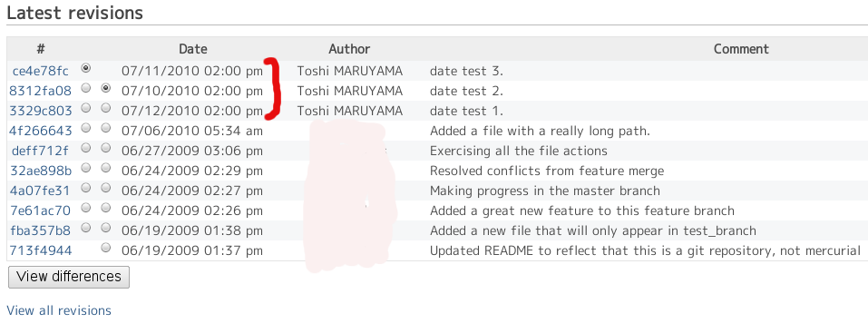
Task: Select second radio button for 32ae898b row
Action: click(106, 167)
